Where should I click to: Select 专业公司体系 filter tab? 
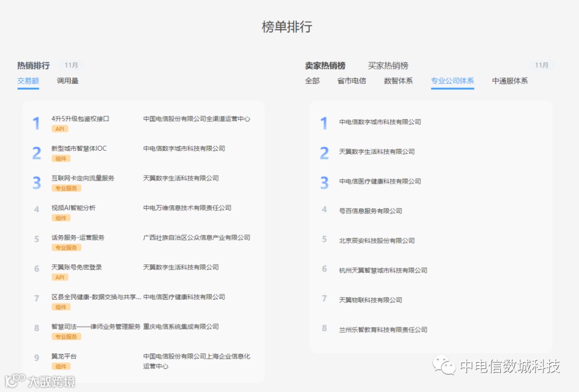[x=452, y=81]
